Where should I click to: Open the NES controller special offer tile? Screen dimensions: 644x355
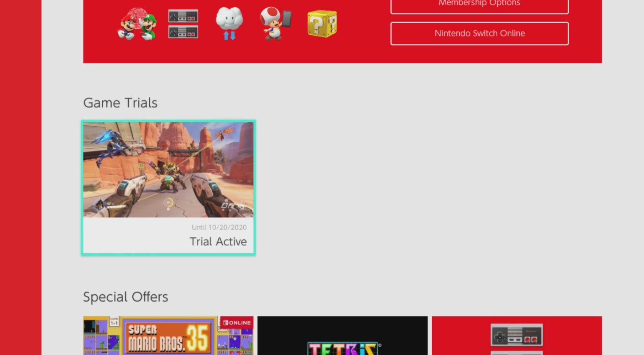[517, 335]
